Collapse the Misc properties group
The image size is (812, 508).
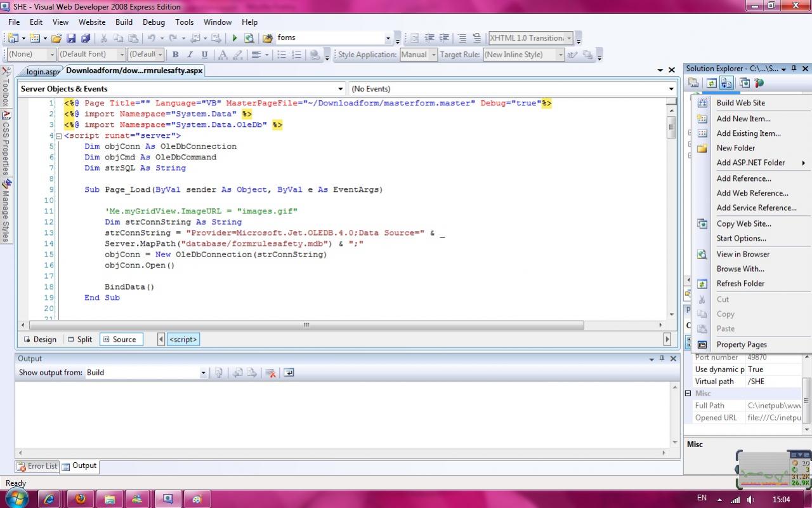[688, 394]
